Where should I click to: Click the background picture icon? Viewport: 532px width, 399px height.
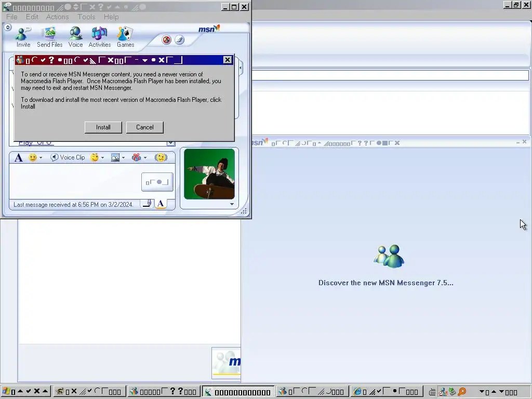pos(115,157)
